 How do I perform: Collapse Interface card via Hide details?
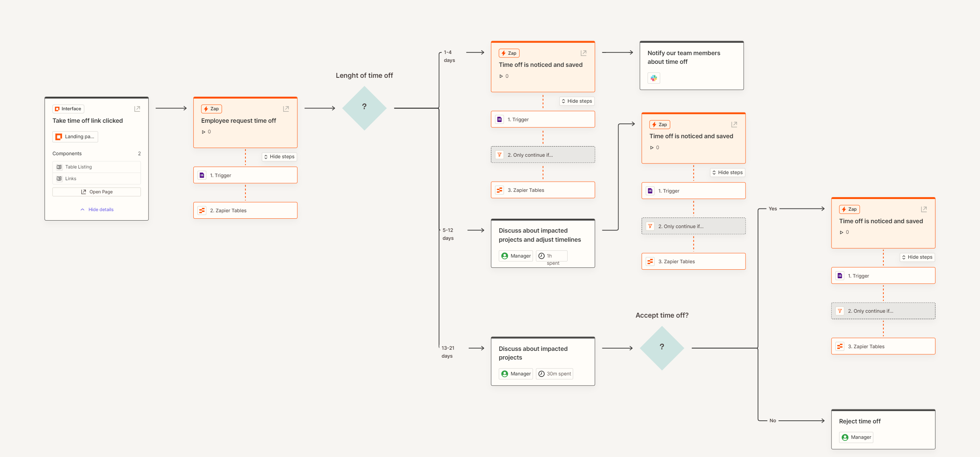[x=97, y=210]
